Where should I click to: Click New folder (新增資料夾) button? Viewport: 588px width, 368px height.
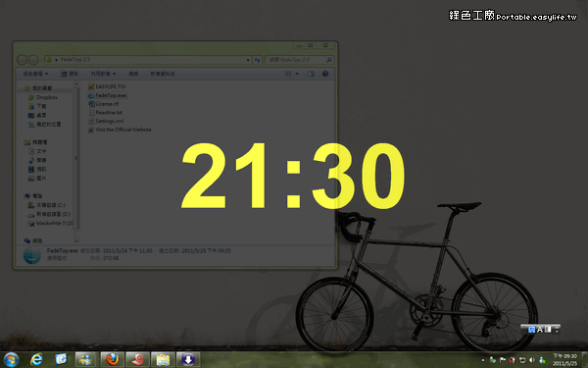tap(163, 74)
